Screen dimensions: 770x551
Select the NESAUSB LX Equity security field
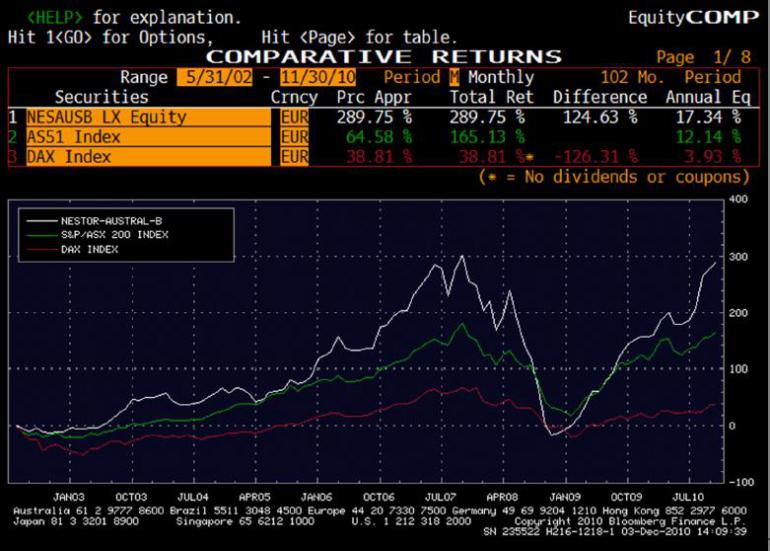pos(148,117)
